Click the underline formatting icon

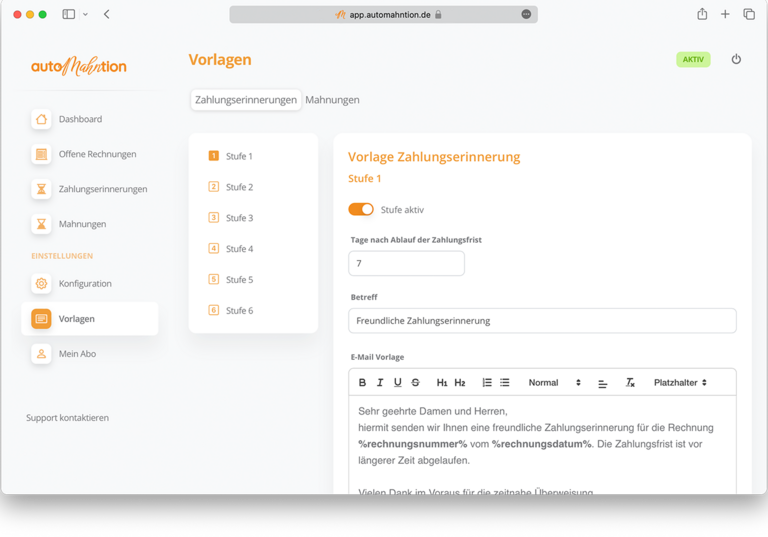click(x=397, y=383)
